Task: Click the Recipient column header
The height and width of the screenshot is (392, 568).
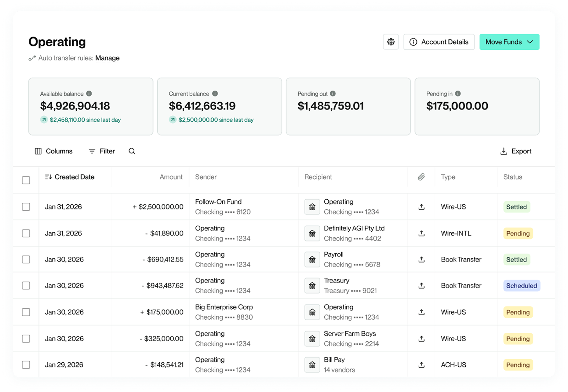Action: [318, 177]
